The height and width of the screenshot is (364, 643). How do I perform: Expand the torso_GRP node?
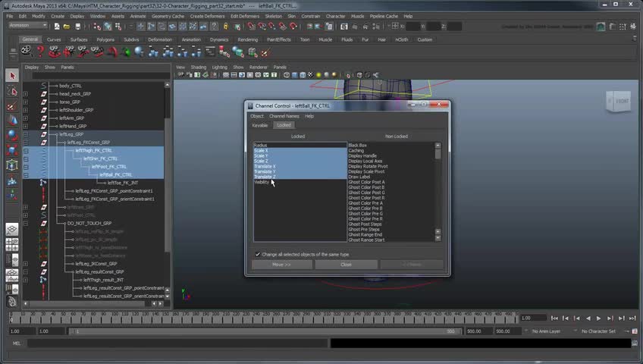[x=26, y=102]
